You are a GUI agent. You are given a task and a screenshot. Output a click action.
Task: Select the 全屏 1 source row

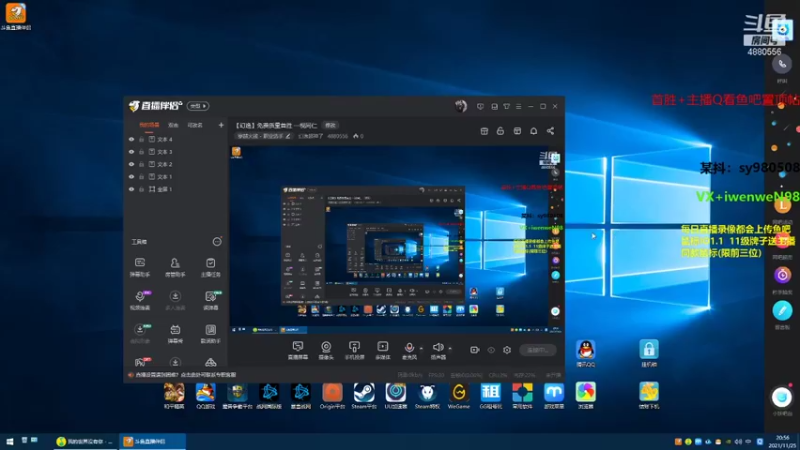coord(175,189)
